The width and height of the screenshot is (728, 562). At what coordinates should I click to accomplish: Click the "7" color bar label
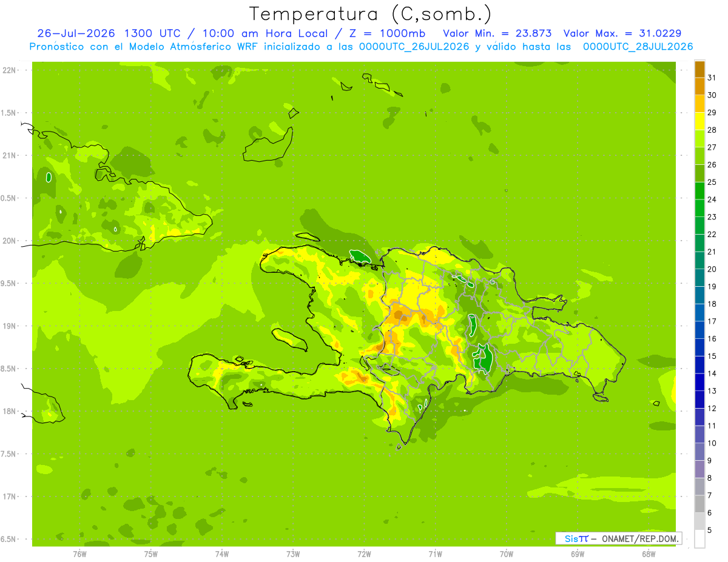coord(709,495)
